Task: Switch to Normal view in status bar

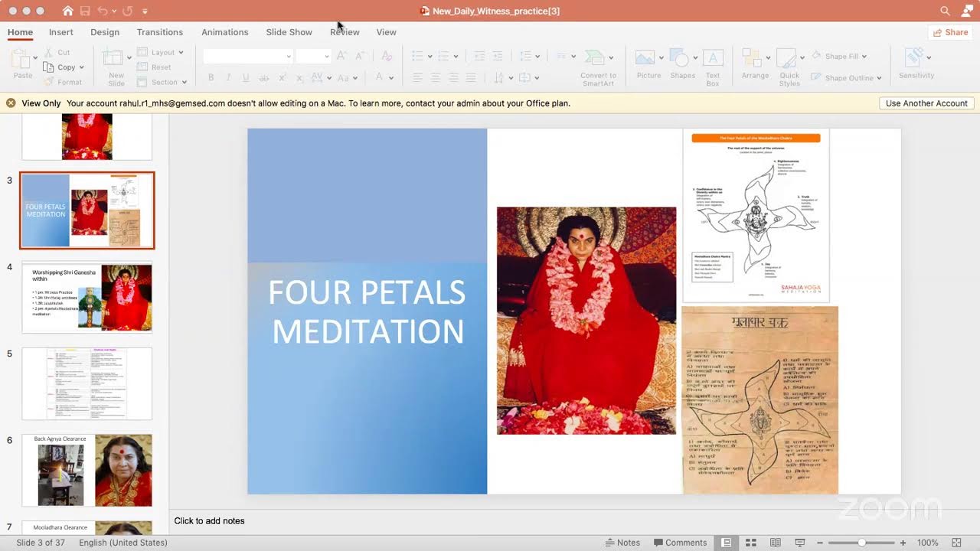Action: tap(726, 543)
